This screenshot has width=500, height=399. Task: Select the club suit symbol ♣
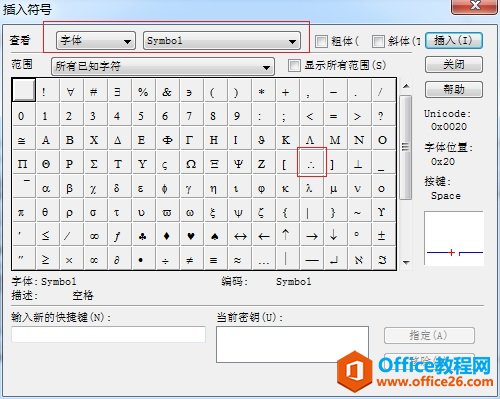click(142, 236)
